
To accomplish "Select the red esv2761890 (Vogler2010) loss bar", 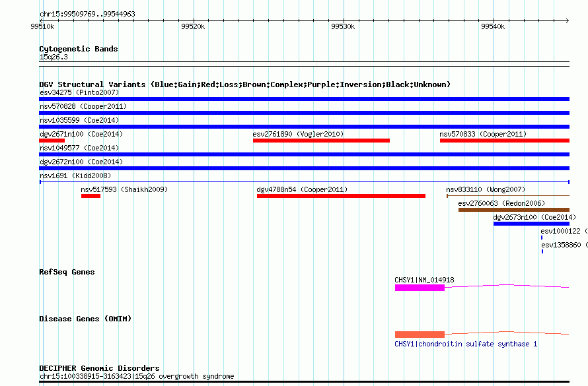I will (321, 141).
